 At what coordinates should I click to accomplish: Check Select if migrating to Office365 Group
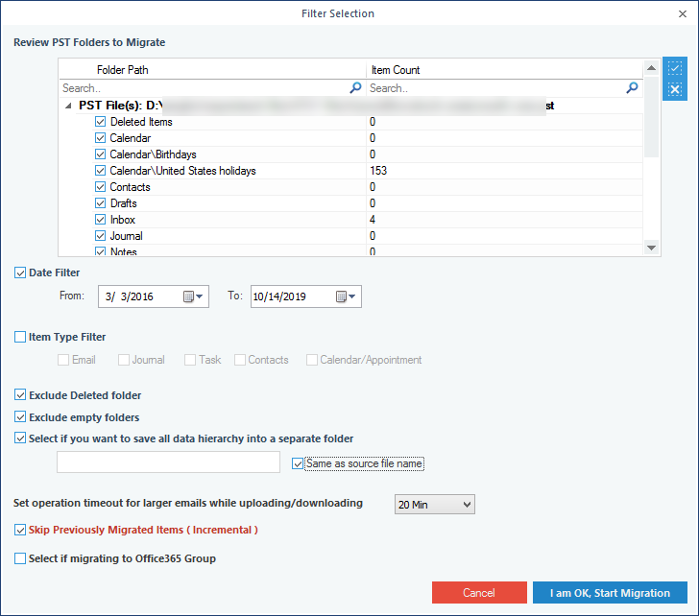(20, 558)
